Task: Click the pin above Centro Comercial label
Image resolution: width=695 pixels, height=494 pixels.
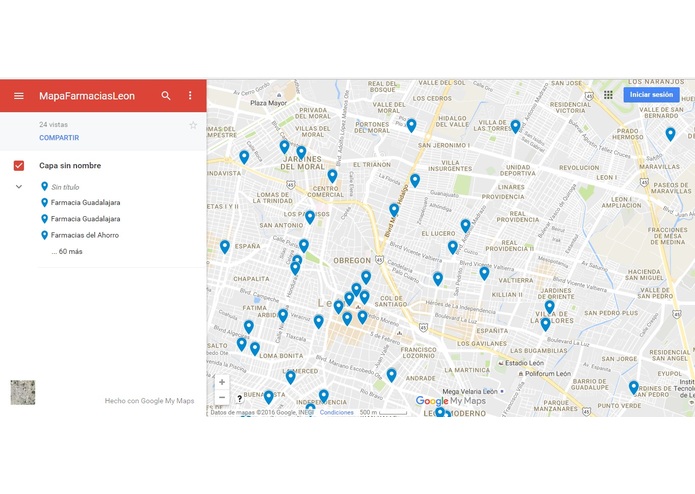Action: pyautogui.click(x=332, y=176)
